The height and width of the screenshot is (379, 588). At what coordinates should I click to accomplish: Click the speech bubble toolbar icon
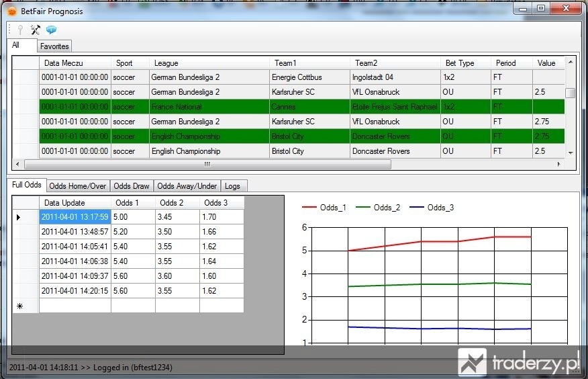point(52,30)
